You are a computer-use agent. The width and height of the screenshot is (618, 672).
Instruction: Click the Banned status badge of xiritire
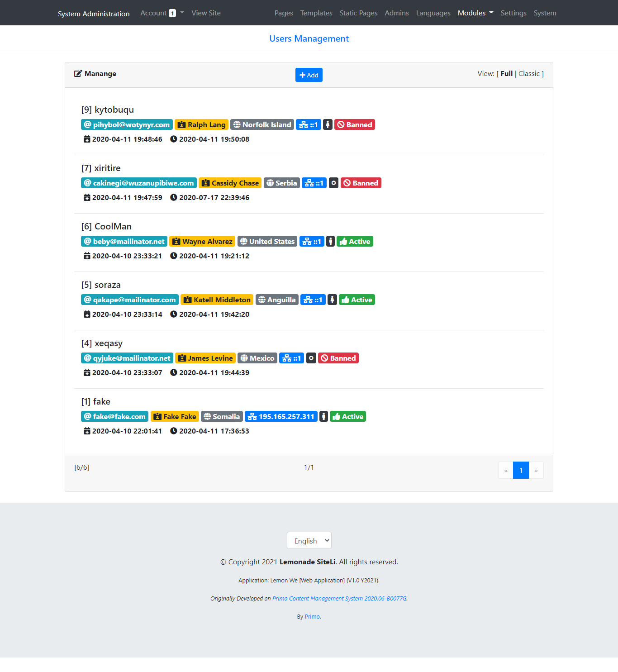tap(361, 183)
